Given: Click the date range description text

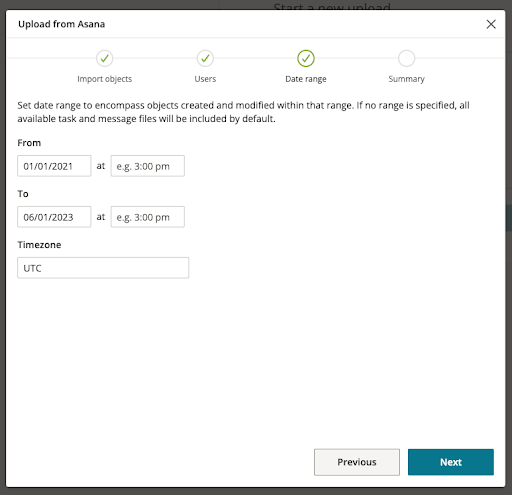Looking at the screenshot, I should (x=243, y=112).
